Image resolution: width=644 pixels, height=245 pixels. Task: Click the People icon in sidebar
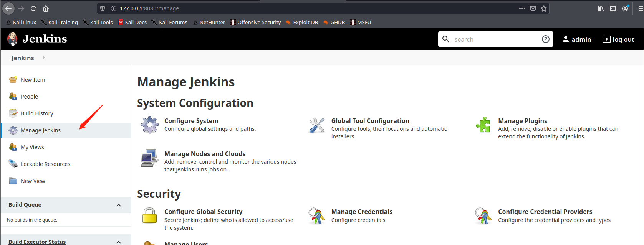tap(13, 97)
